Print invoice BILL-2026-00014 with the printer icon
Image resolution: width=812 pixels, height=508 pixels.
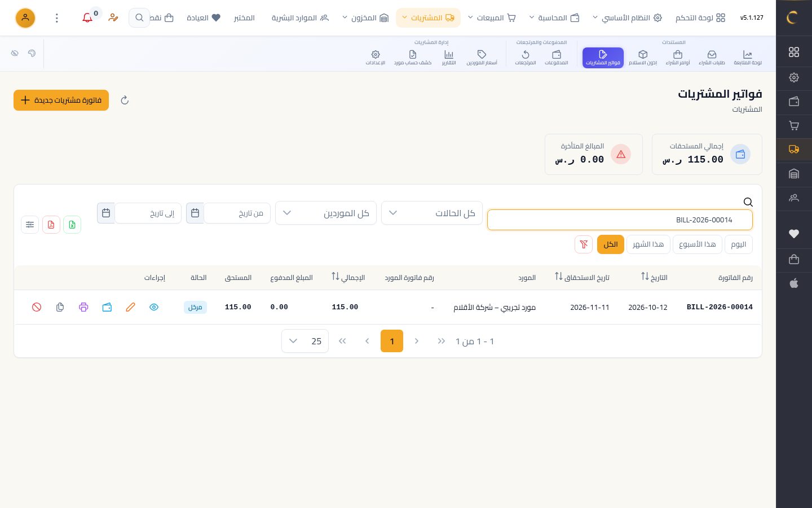click(83, 307)
